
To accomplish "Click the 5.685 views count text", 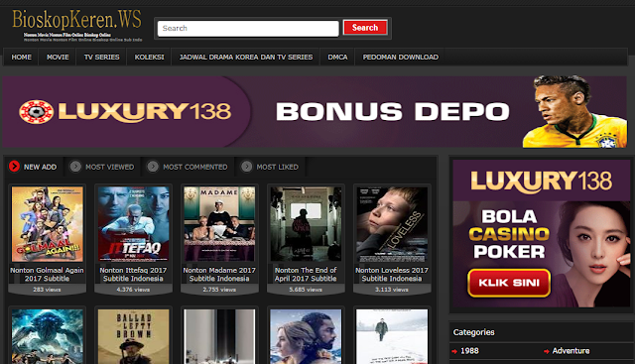I will (x=306, y=290).
